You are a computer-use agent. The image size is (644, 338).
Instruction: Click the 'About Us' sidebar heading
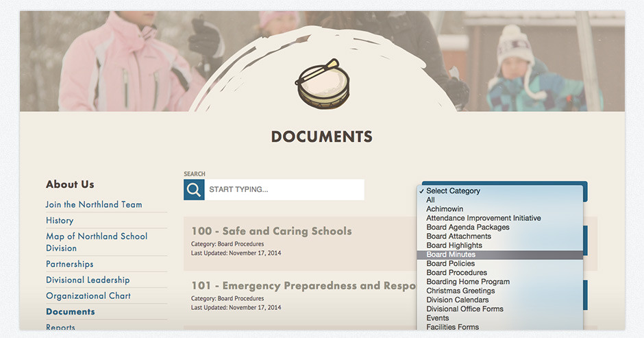coord(70,184)
